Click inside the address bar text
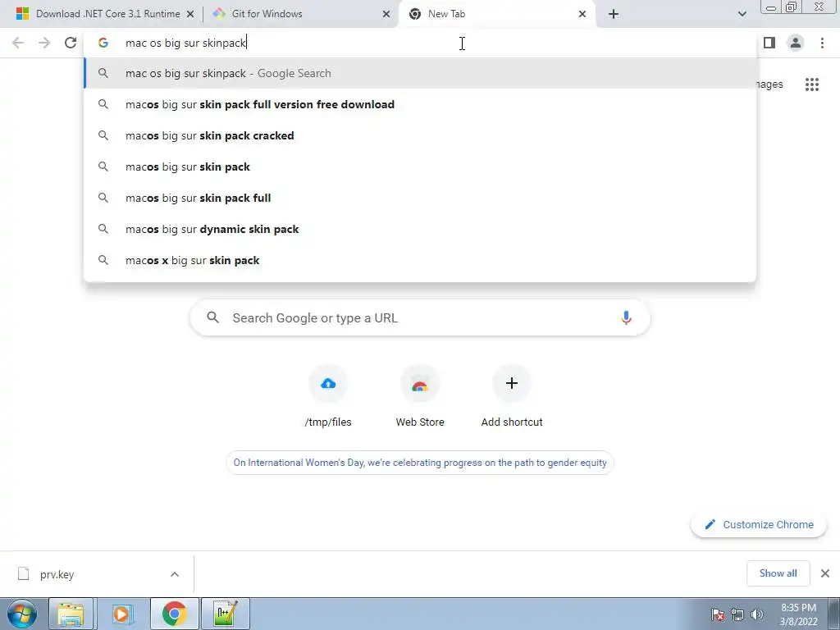Image resolution: width=840 pixels, height=630 pixels. 185,43
